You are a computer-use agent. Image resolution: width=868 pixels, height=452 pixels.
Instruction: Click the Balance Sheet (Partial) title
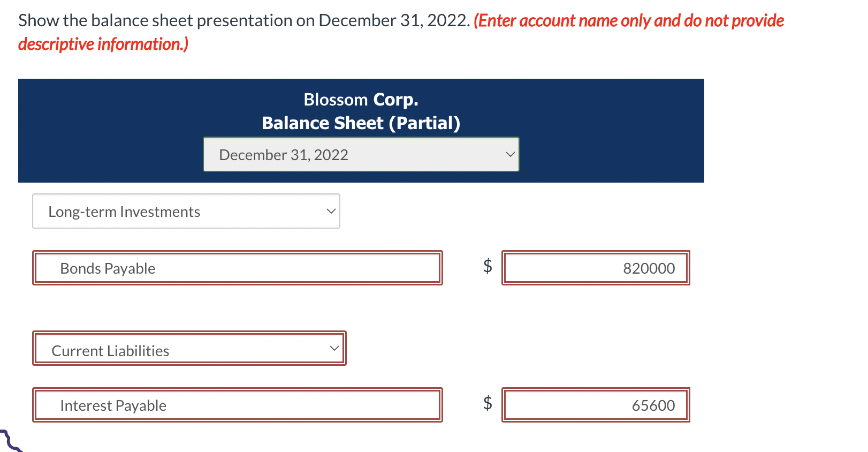[x=361, y=123]
